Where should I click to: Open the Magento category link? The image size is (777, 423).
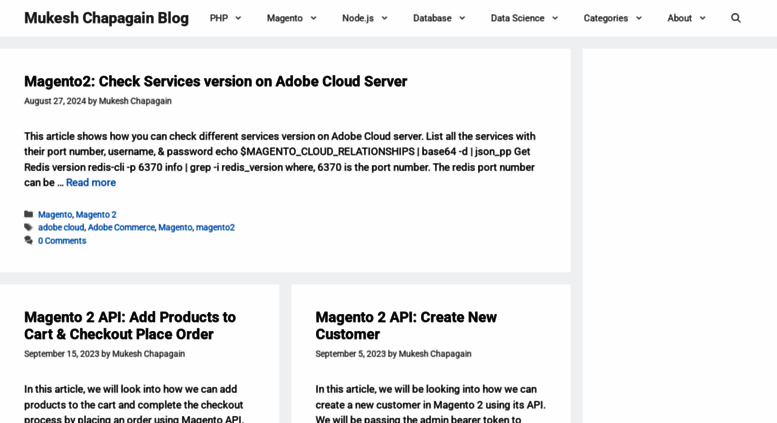[55, 214]
